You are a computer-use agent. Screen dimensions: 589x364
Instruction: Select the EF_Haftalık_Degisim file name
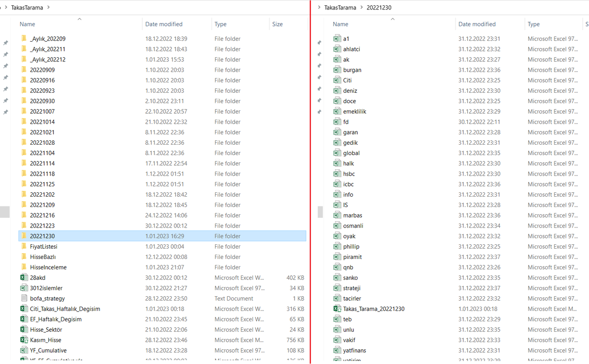tap(56, 319)
